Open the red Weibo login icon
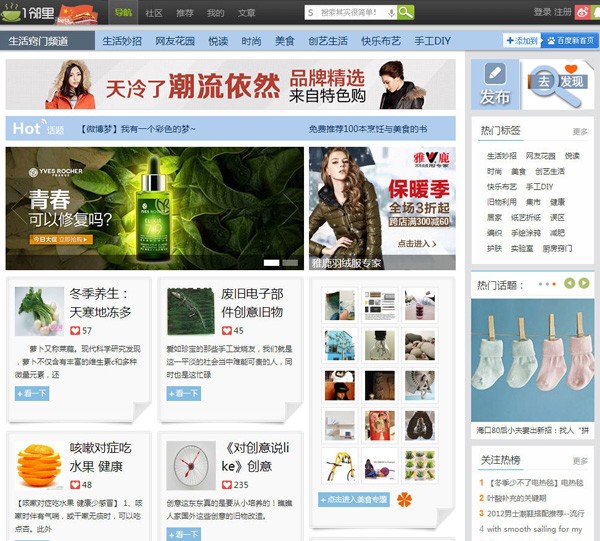This screenshot has height=541, width=600. [x=582, y=12]
